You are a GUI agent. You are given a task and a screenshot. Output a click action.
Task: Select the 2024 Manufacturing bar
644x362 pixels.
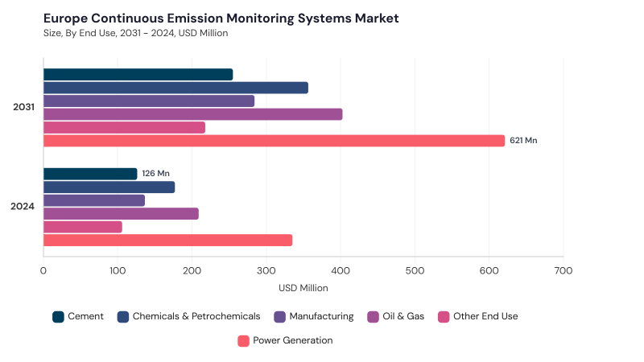[94, 200]
